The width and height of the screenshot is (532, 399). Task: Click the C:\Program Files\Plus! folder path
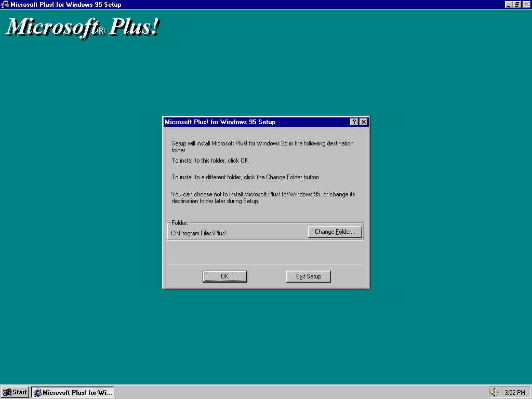coord(198,233)
